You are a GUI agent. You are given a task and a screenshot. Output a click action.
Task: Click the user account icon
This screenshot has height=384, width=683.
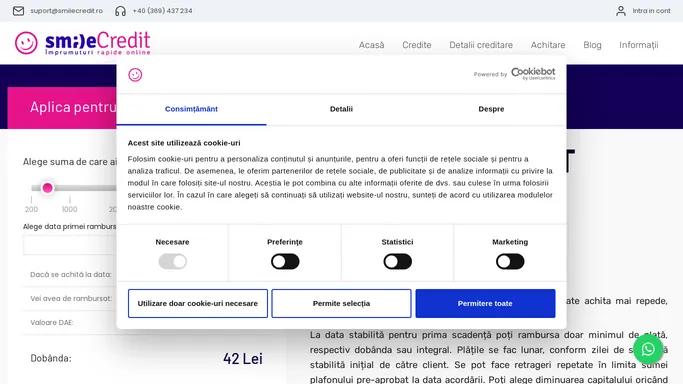621,11
